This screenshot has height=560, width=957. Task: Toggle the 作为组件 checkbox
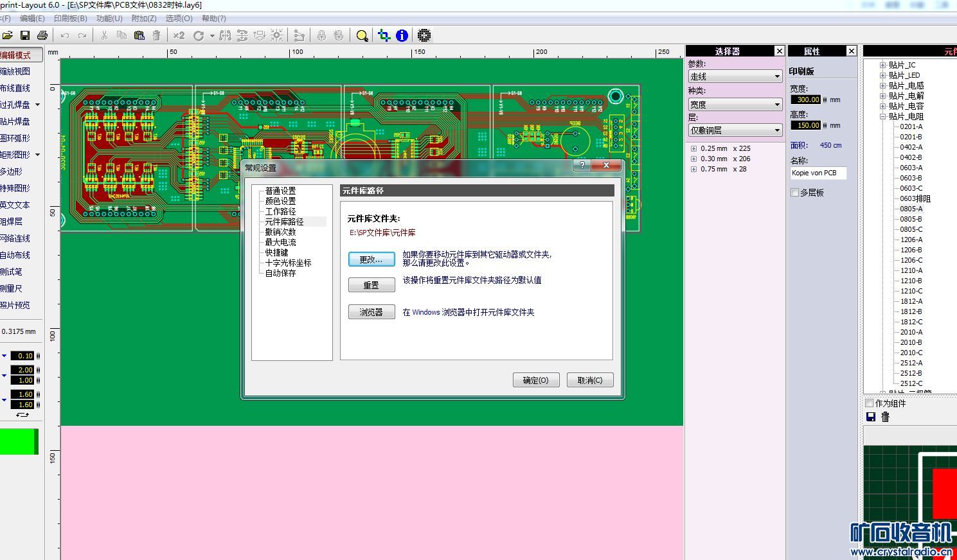pyautogui.click(x=870, y=403)
